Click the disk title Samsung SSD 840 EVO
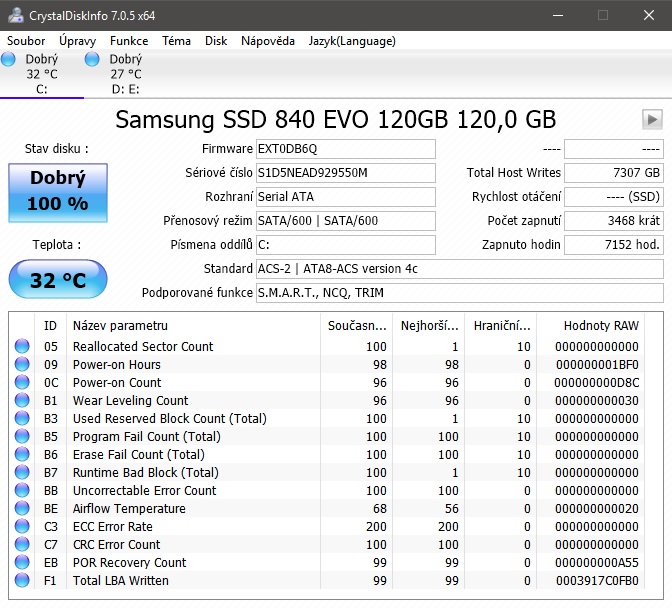 coord(336,120)
